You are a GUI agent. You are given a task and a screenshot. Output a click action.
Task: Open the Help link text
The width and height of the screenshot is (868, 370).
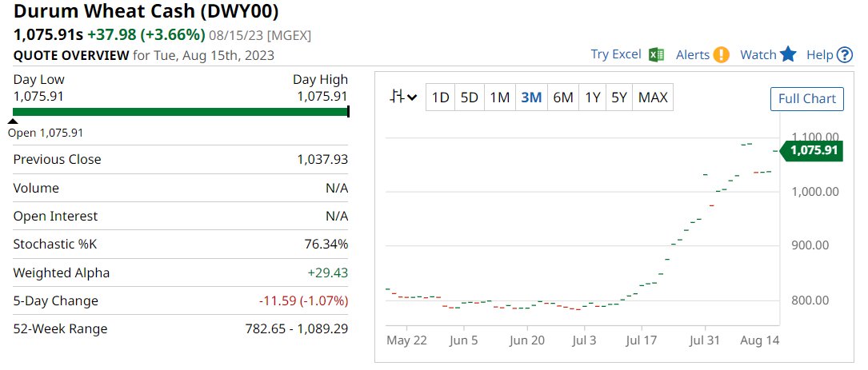coord(820,55)
